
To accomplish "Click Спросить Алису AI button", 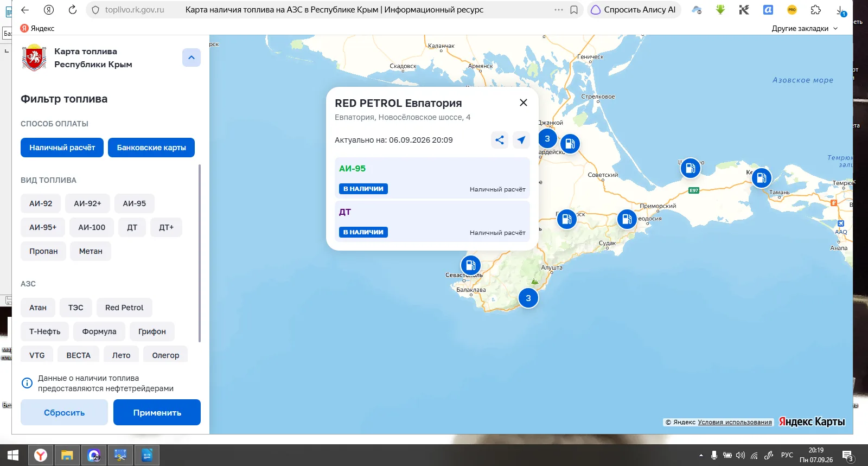I will 634,10.
